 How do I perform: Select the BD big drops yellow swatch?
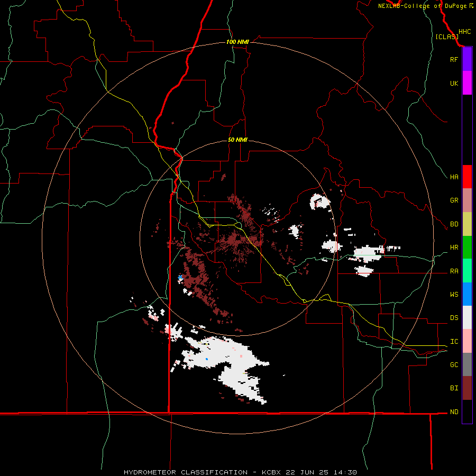pos(467,224)
